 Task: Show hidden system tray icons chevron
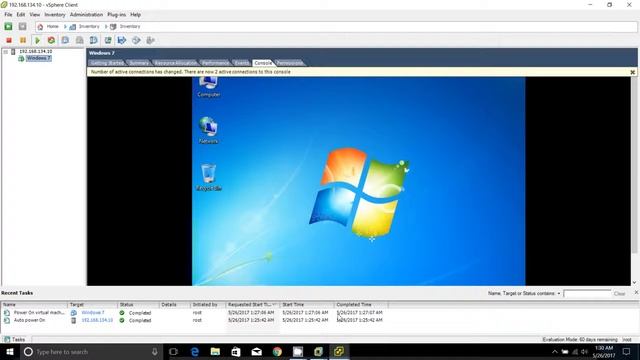554,352
